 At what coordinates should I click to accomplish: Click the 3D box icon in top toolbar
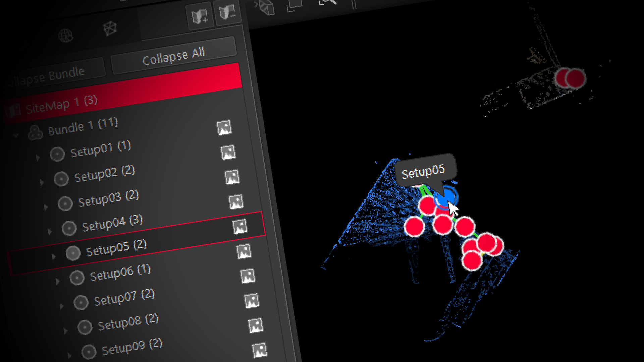click(267, 7)
